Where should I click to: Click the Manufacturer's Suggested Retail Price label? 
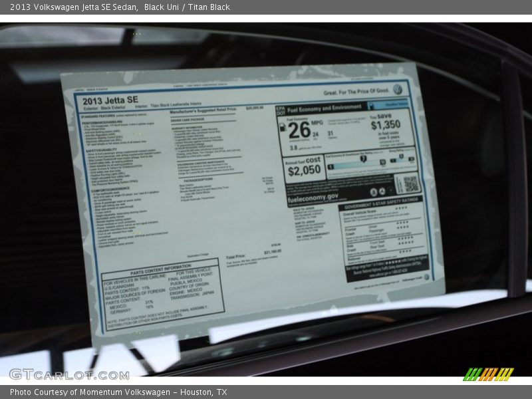[x=203, y=109]
